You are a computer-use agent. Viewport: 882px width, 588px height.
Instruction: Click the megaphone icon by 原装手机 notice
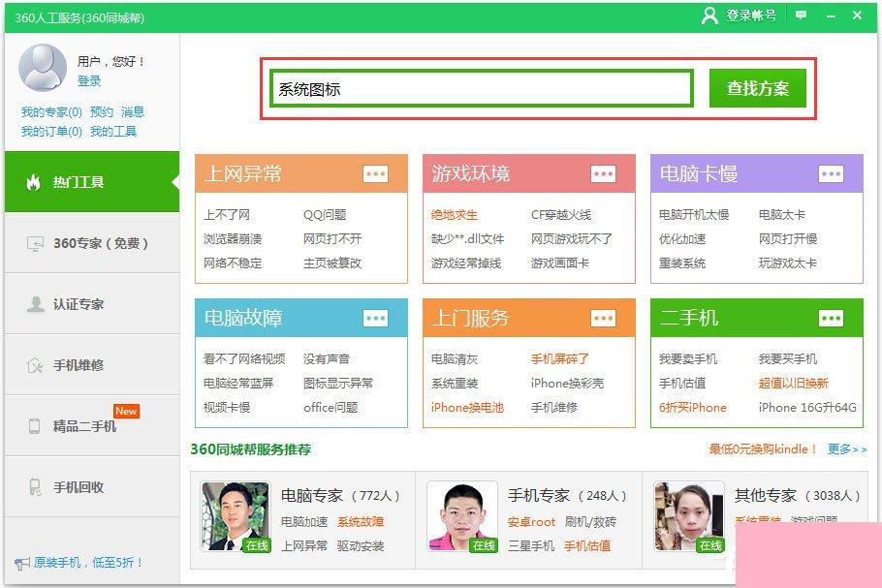point(22,563)
